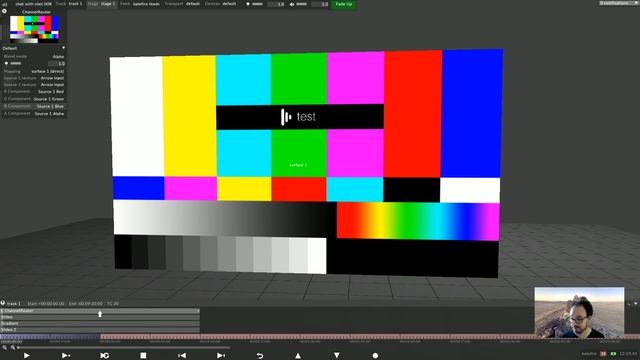Click the layer brightness icon under Blend mode
Viewport: 640px width, 360px height.
click(6, 63)
